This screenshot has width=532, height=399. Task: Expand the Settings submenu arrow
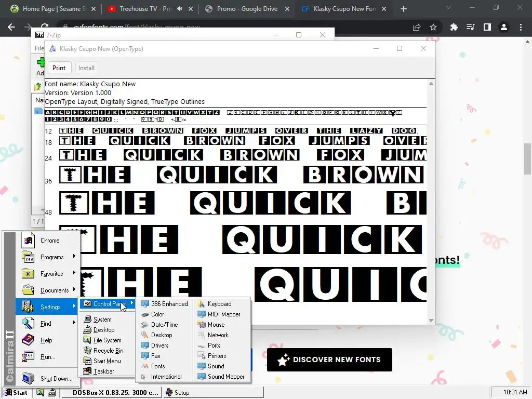click(x=74, y=306)
